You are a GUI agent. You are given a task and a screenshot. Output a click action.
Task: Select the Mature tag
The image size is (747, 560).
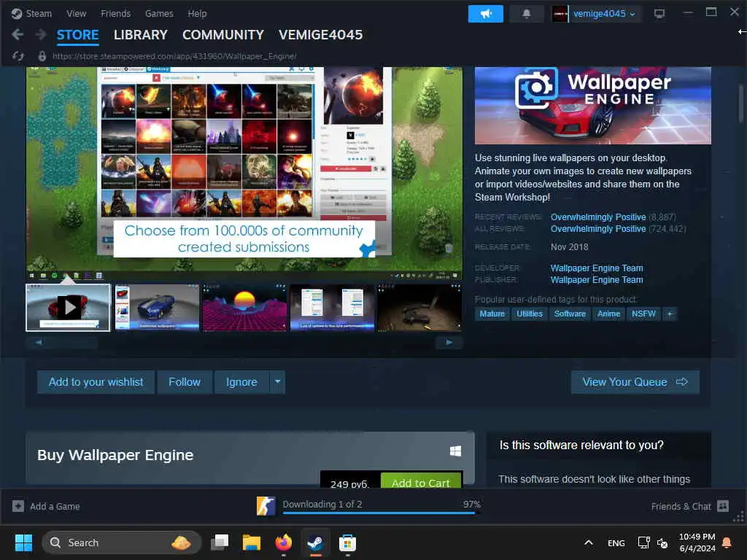click(x=492, y=314)
